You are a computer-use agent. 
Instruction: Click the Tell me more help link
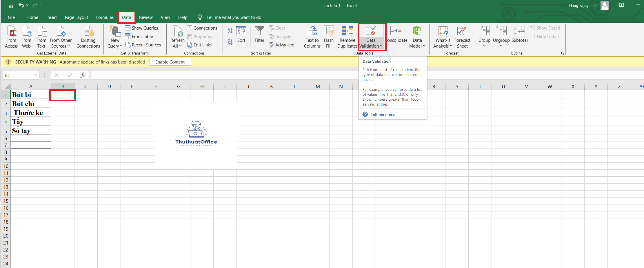point(382,114)
